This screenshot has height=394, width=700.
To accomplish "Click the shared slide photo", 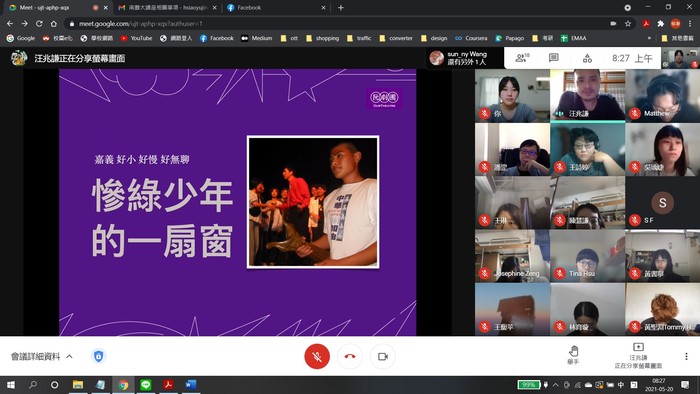I will coord(313,202).
